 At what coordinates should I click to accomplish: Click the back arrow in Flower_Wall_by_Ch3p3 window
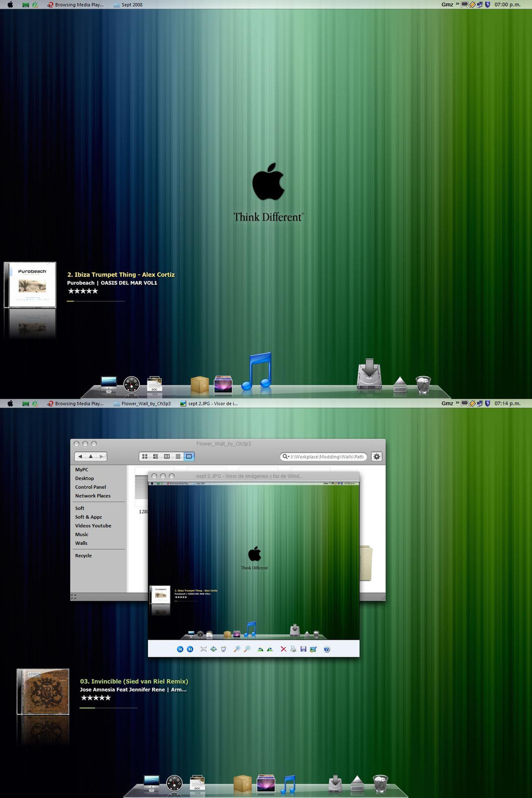pos(80,456)
